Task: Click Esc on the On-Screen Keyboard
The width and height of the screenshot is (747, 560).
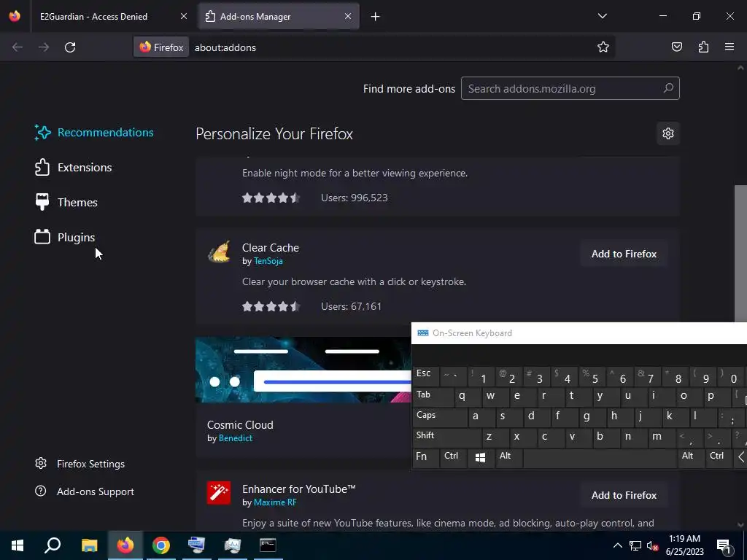Action: [425, 376]
